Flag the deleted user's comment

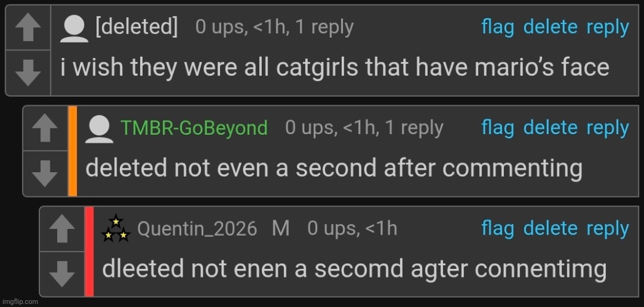coord(498,28)
